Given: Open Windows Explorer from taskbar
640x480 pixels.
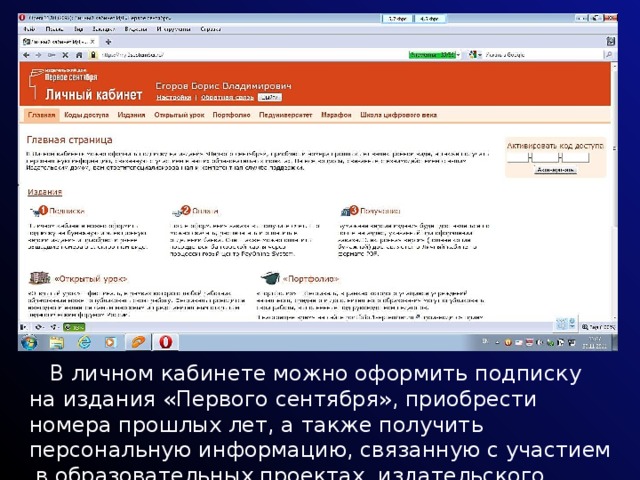Looking at the screenshot, I should pos(57,342).
